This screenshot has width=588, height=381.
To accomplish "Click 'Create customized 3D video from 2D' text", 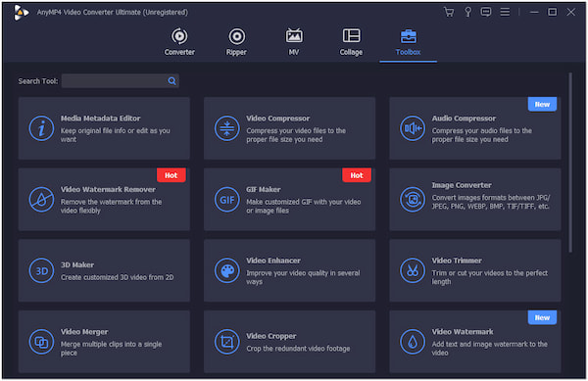I will [x=117, y=277].
